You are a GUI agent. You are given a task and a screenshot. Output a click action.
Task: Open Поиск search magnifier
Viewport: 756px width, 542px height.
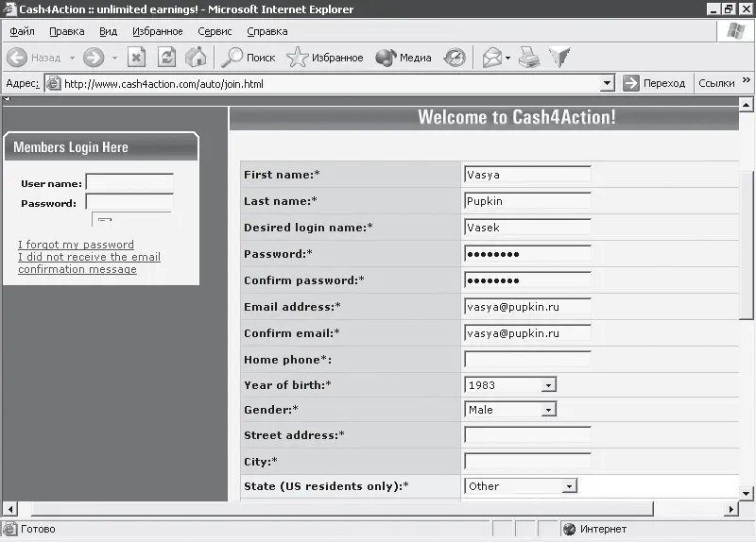(x=249, y=58)
